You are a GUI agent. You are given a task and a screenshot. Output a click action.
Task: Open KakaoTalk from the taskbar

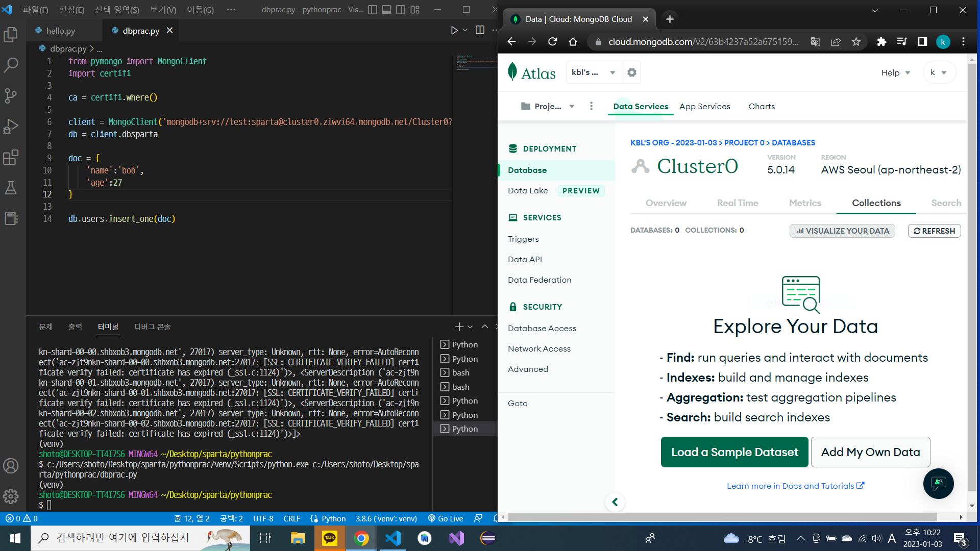click(330, 538)
